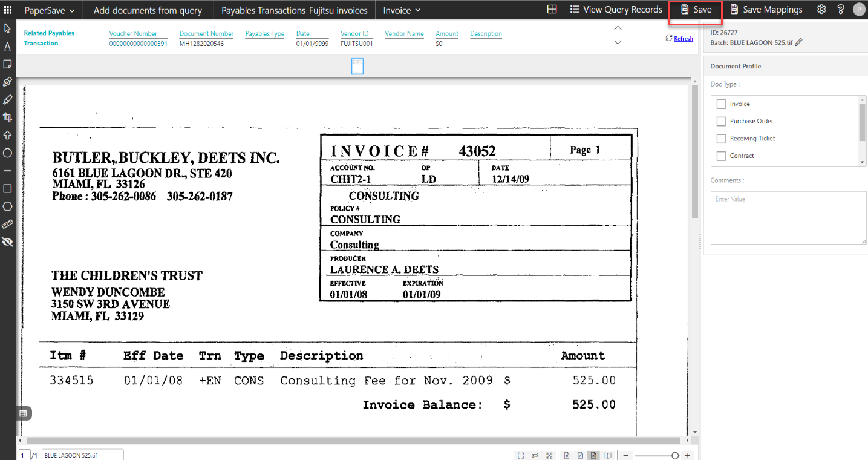Click the edit batch name pencil icon
This screenshot has width=868, height=460.
click(x=799, y=42)
